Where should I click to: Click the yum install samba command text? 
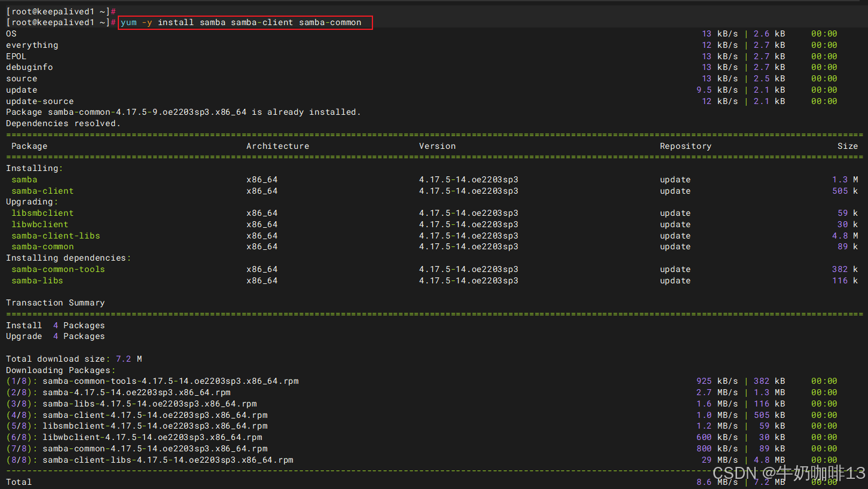point(241,23)
